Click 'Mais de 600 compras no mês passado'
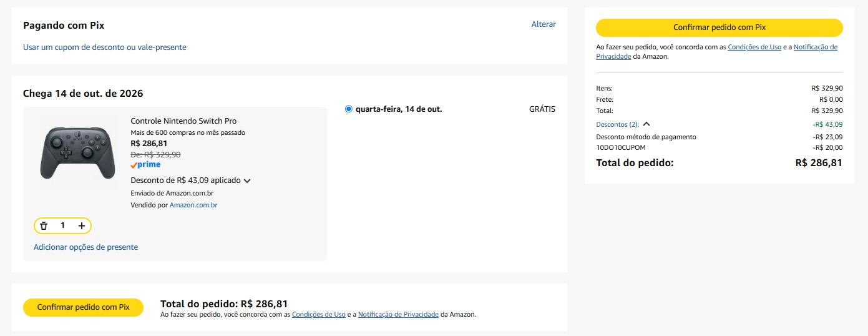This screenshot has width=868, height=336. pyautogui.click(x=188, y=132)
